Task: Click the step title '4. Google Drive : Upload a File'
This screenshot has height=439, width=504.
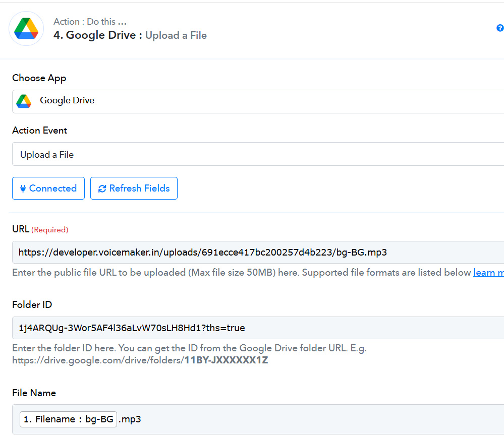Action: [x=130, y=35]
